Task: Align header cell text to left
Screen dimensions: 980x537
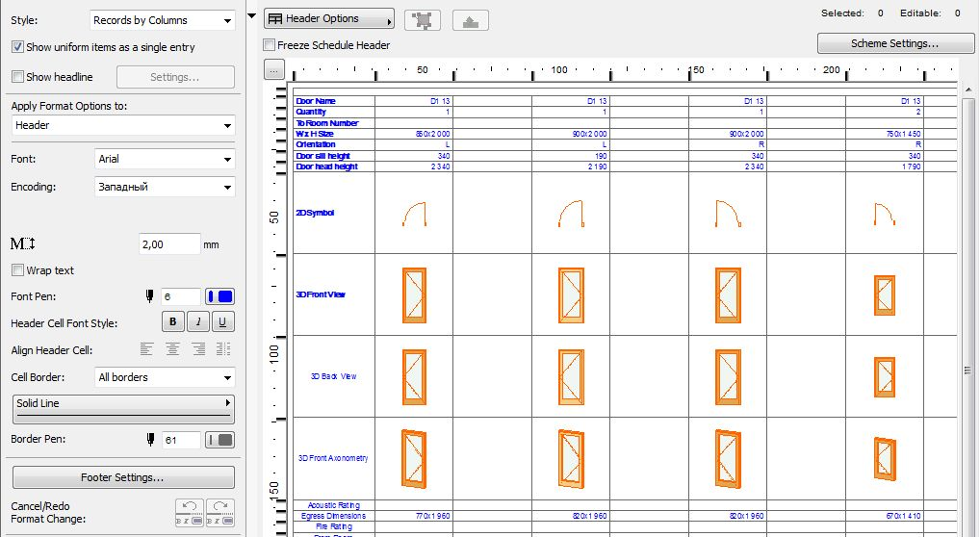Action: [x=147, y=350]
